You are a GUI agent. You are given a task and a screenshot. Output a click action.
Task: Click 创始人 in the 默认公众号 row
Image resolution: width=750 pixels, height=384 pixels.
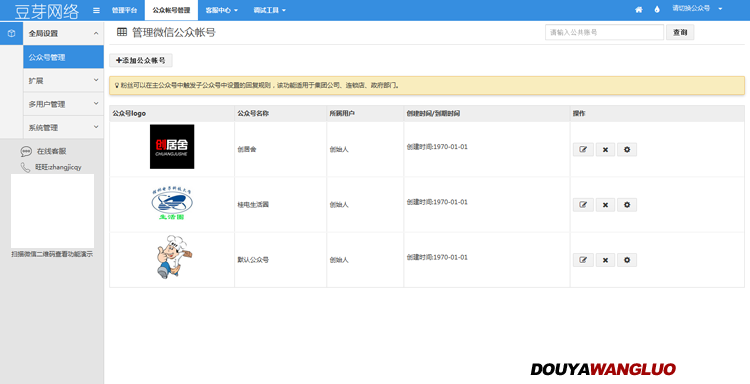(x=339, y=260)
